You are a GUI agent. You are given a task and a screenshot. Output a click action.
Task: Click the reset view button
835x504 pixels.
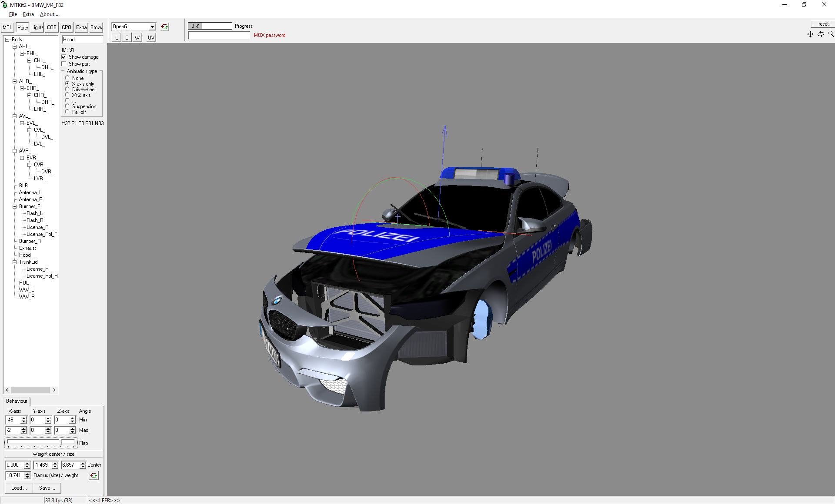(823, 24)
